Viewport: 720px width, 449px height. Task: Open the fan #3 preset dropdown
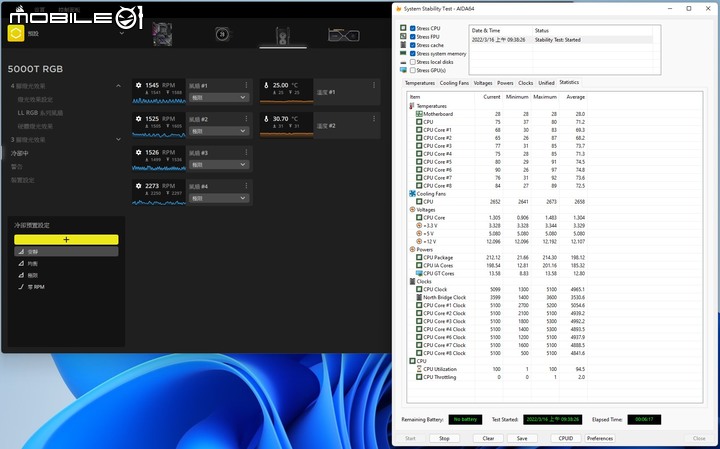pos(219,164)
